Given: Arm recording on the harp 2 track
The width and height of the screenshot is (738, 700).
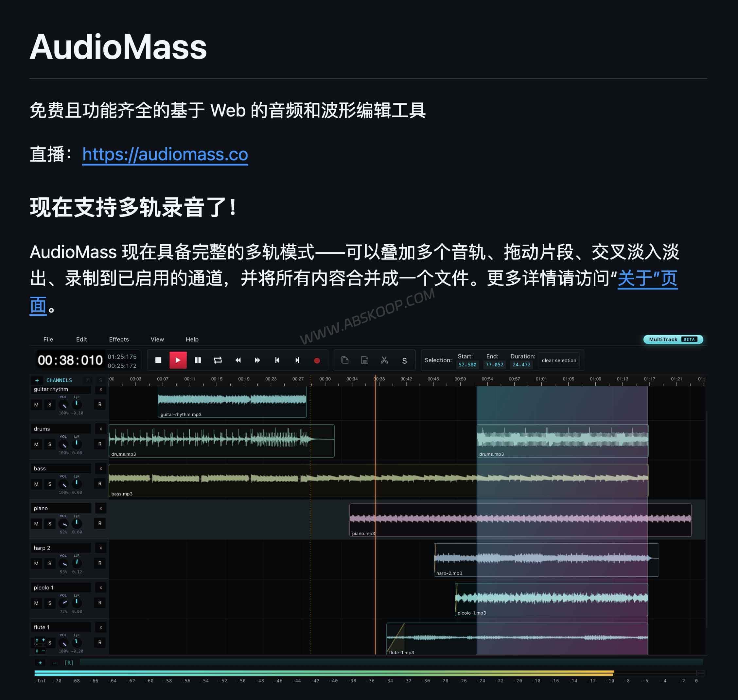Looking at the screenshot, I should [x=100, y=563].
